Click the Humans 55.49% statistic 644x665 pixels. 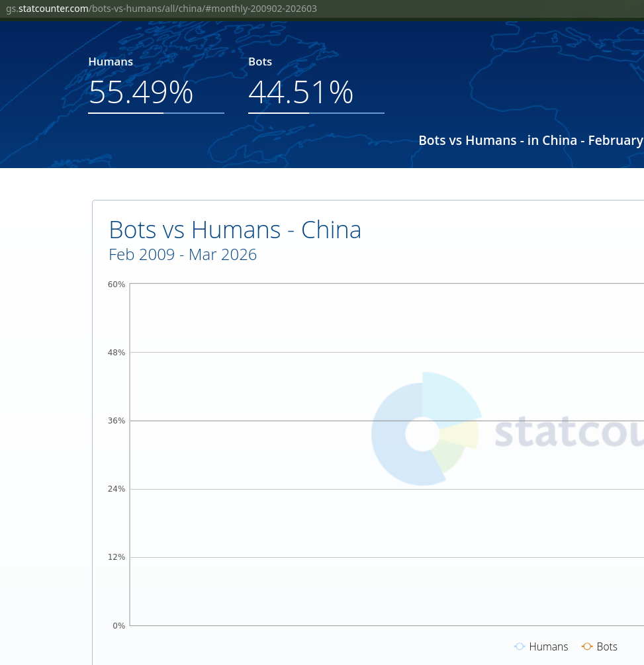click(x=141, y=92)
